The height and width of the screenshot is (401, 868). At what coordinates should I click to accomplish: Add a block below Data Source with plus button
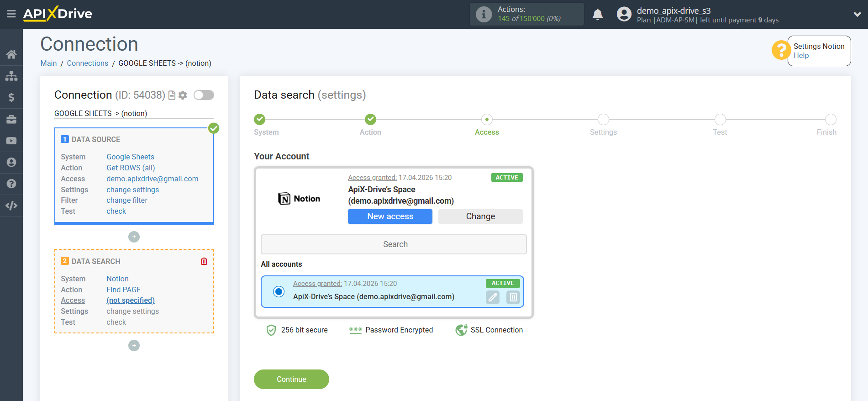(x=134, y=237)
